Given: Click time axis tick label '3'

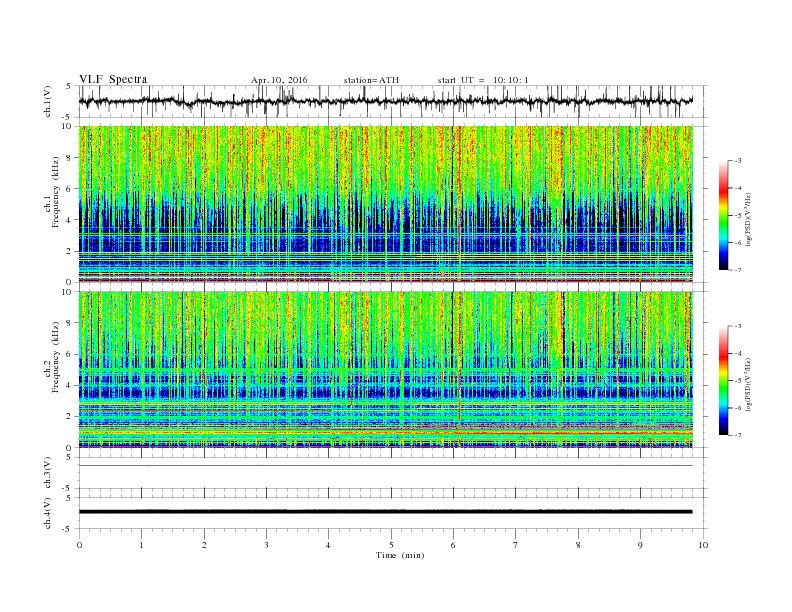Looking at the screenshot, I should coord(266,545).
